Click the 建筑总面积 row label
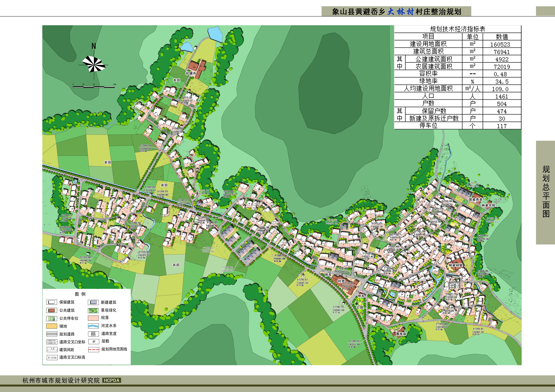Image resolution: width=555 pixels, height=392 pixels. pyautogui.click(x=428, y=51)
